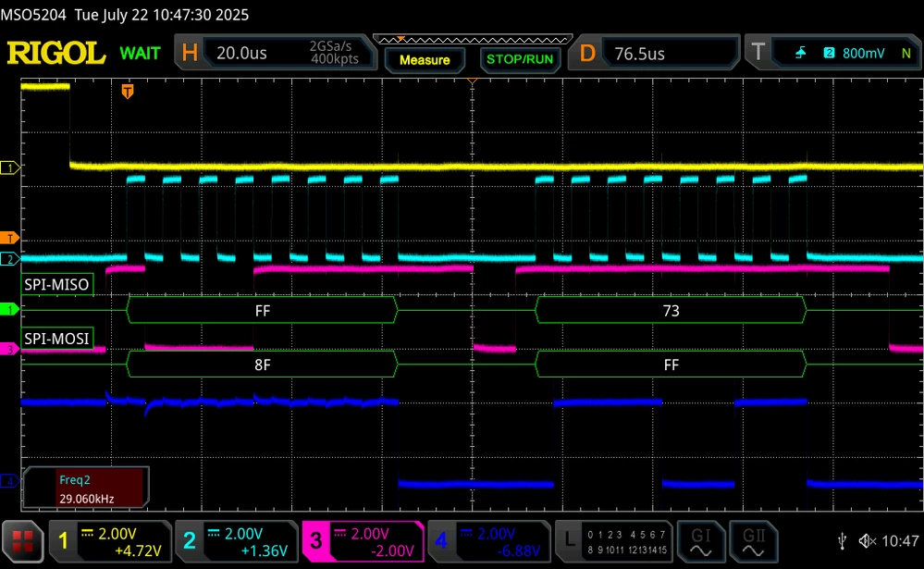Toggle channel 3 magenta 2.00V
Screen dimensions: 924x569
[363, 541]
